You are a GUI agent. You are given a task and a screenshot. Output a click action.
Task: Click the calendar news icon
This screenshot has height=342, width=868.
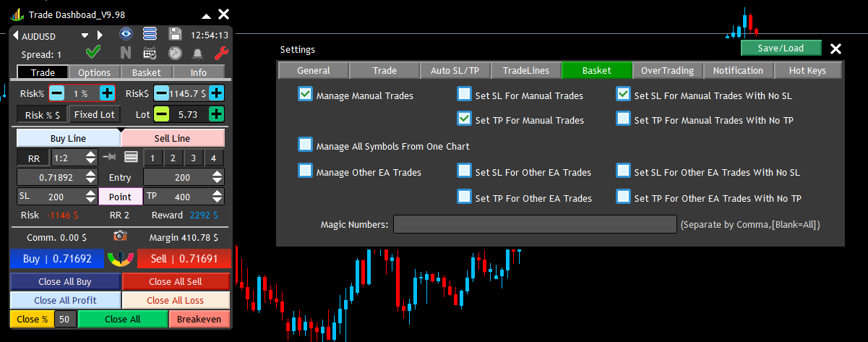point(150,53)
